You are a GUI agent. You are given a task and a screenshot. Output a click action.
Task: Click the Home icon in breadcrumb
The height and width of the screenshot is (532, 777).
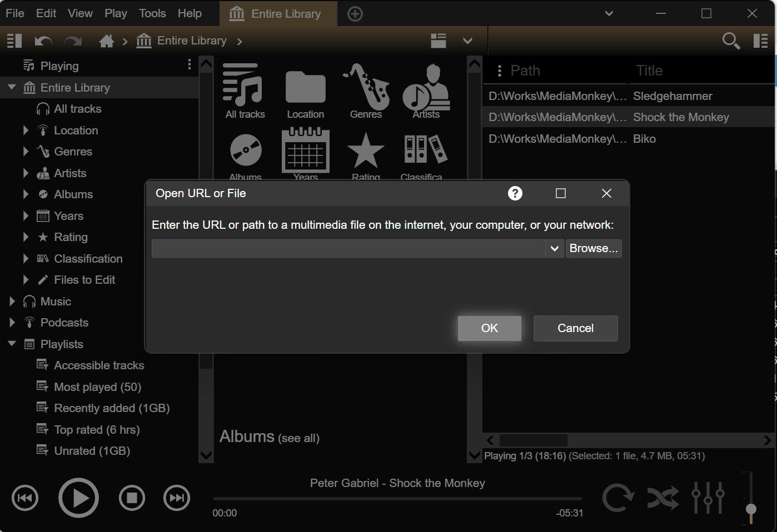point(106,41)
